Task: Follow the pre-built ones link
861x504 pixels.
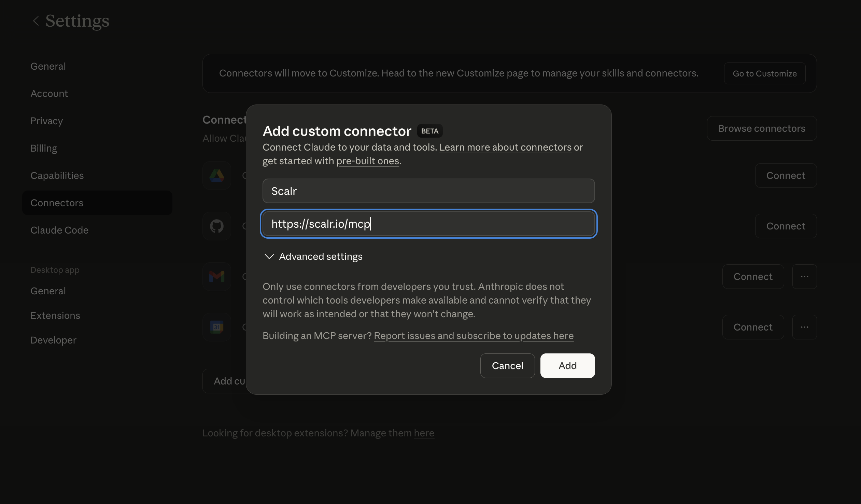Action: pyautogui.click(x=367, y=161)
